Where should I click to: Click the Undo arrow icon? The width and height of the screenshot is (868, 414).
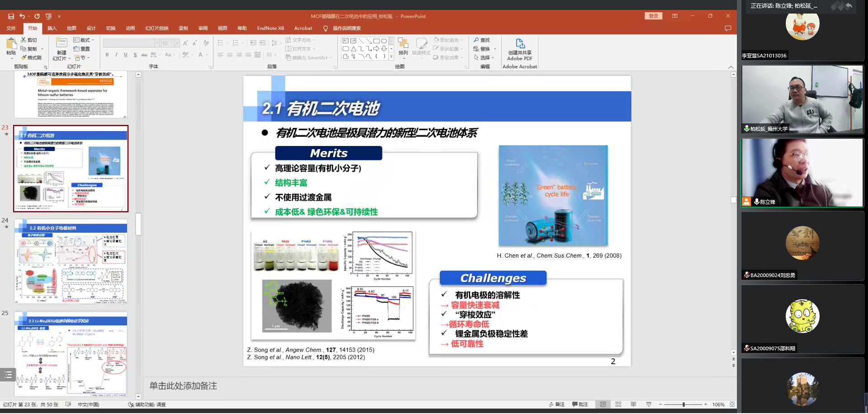(22, 16)
